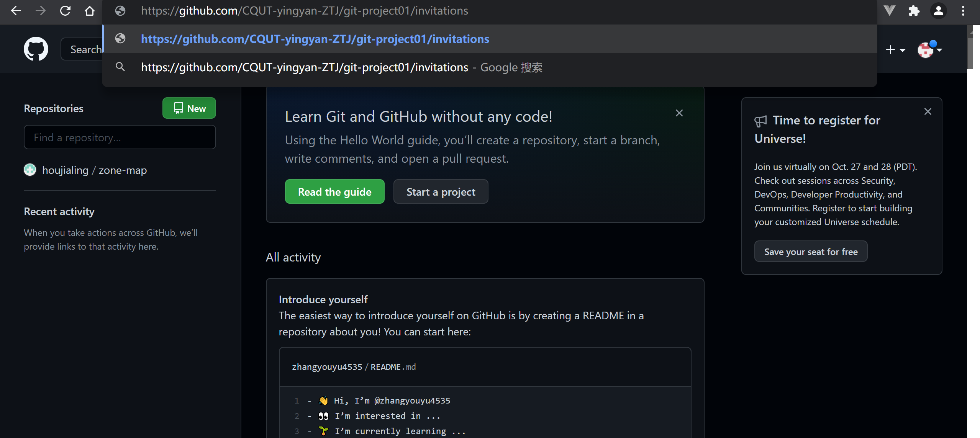Click the Find a repository search field

pyautogui.click(x=120, y=137)
